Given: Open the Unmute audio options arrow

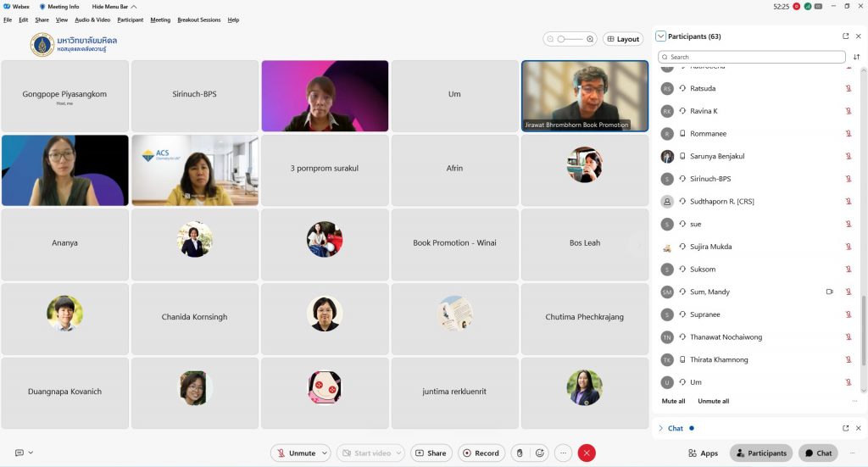Looking at the screenshot, I should pyautogui.click(x=324, y=453).
